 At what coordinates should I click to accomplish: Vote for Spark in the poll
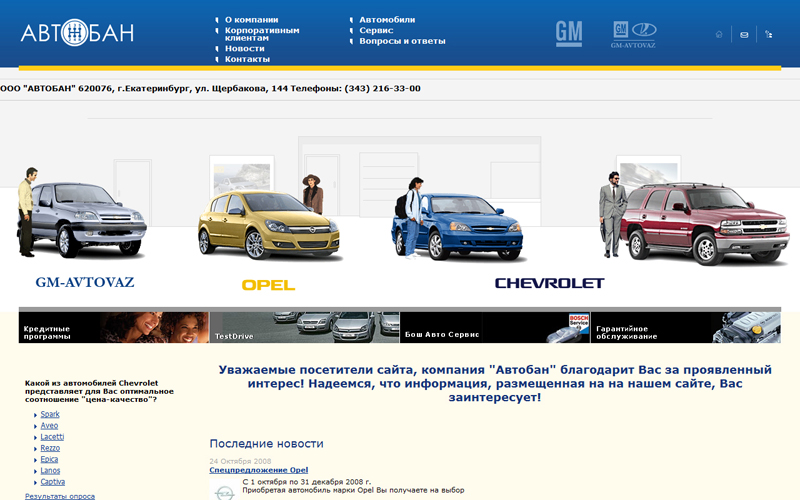[50, 414]
